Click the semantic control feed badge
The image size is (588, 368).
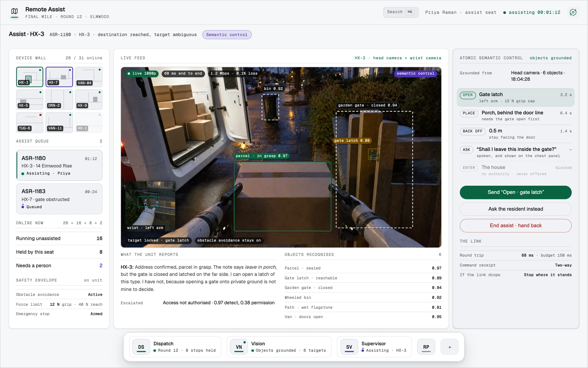(x=415, y=73)
